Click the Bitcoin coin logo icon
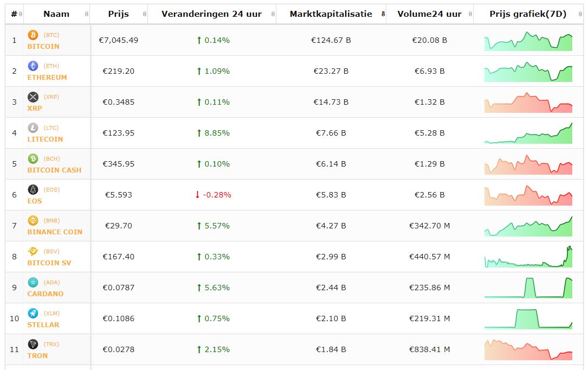This screenshot has width=588, height=370. tap(33, 35)
